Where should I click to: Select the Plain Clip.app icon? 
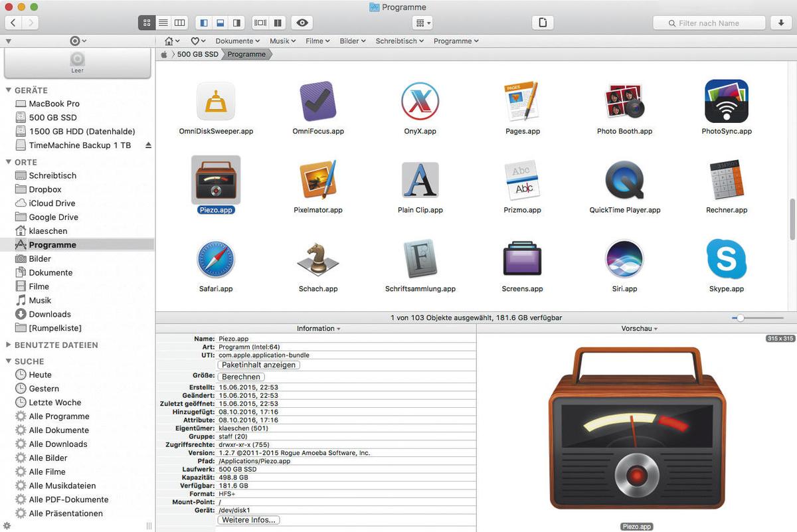click(420, 180)
